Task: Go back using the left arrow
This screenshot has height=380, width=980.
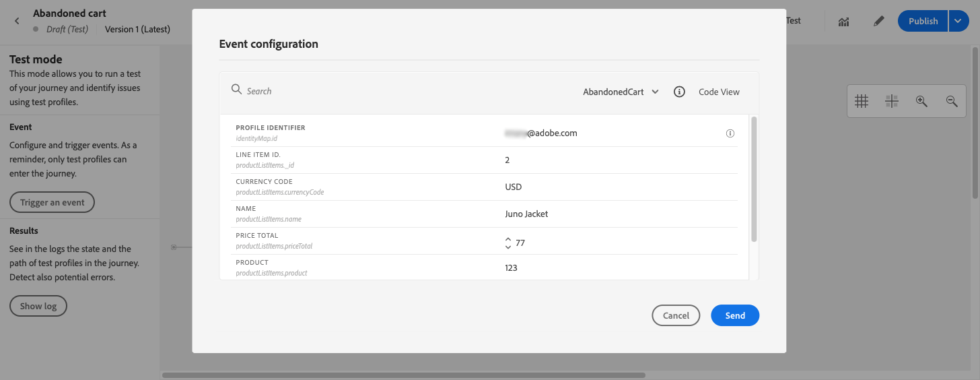Action: tap(17, 21)
